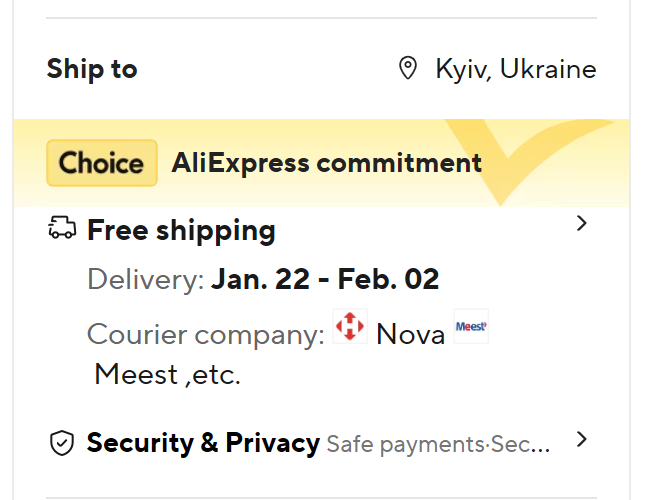Click the Free shipping heading
Screen dimensions: 670x500
[x=181, y=230]
